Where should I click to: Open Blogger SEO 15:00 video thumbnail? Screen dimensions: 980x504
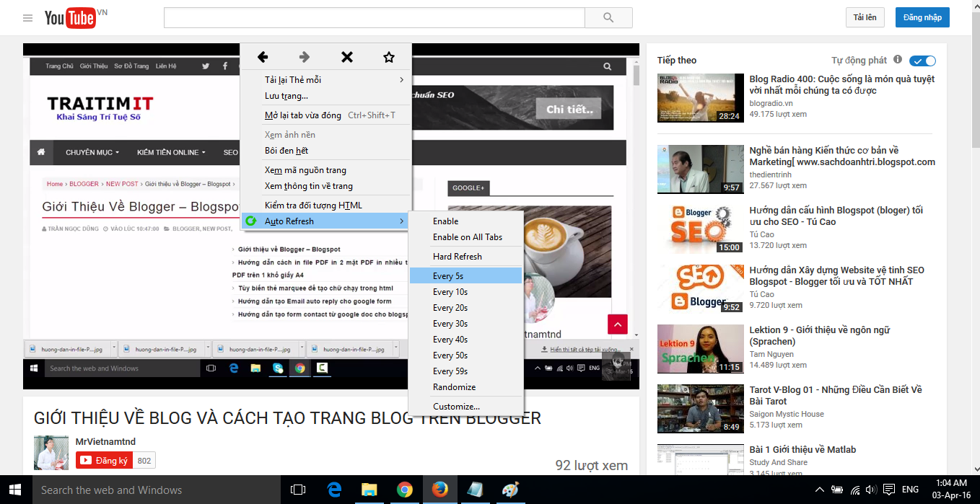coord(700,229)
